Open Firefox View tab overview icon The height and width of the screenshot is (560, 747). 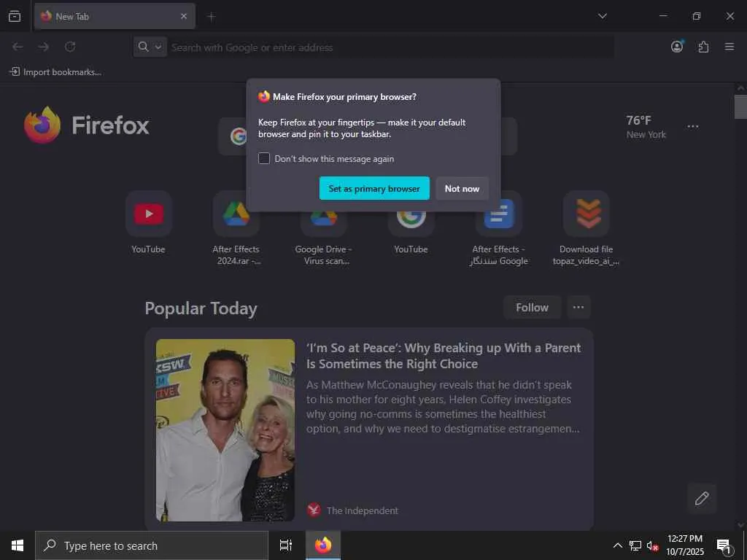pyautogui.click(x=15, y=16)
